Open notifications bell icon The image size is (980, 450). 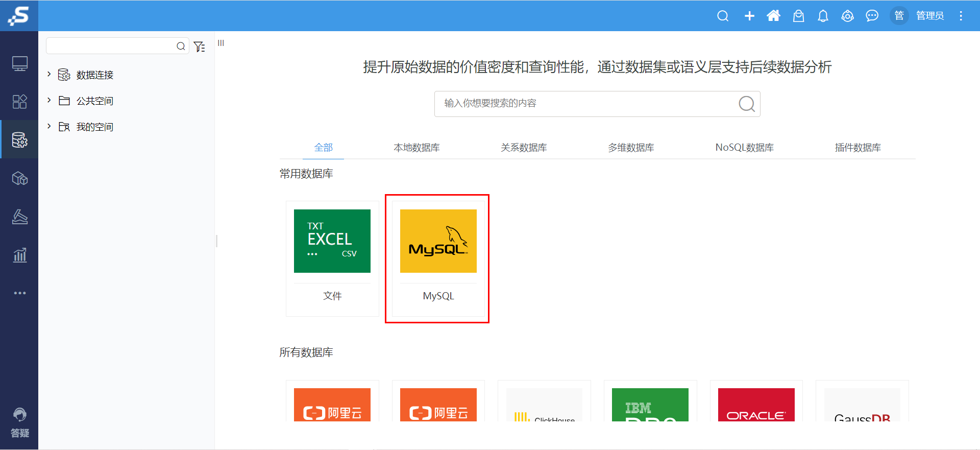click(823, 16)
